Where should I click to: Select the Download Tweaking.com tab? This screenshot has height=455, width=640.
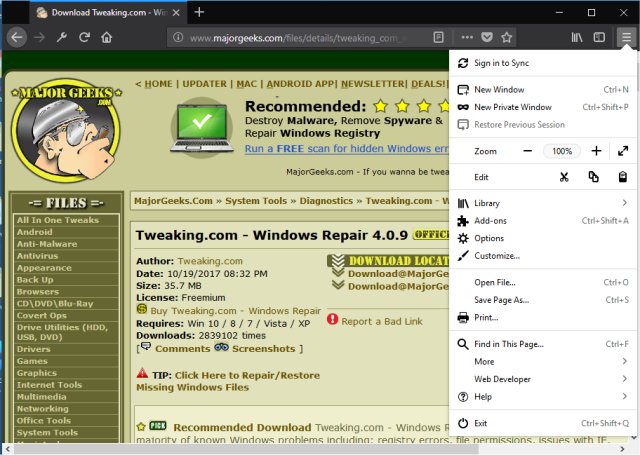[x=108, y=13]
